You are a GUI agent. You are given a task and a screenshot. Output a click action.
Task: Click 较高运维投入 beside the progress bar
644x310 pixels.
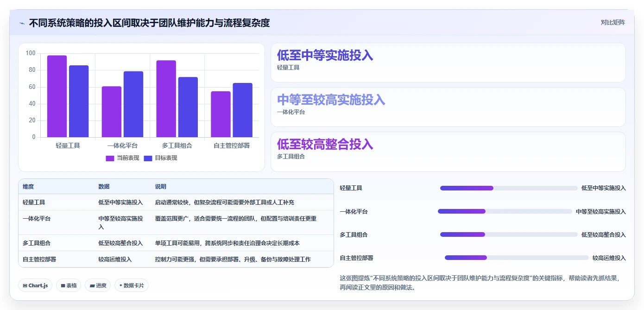click(609, 258)
